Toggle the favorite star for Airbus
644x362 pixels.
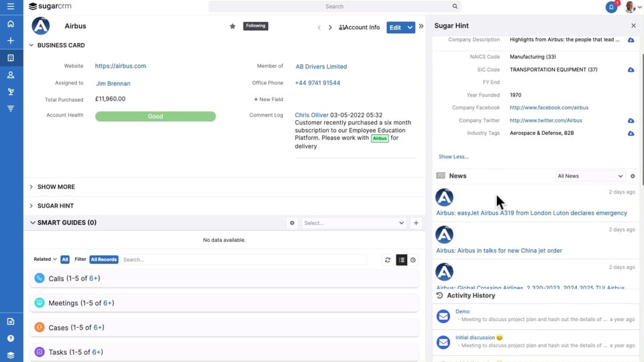[x=233, y=26]
